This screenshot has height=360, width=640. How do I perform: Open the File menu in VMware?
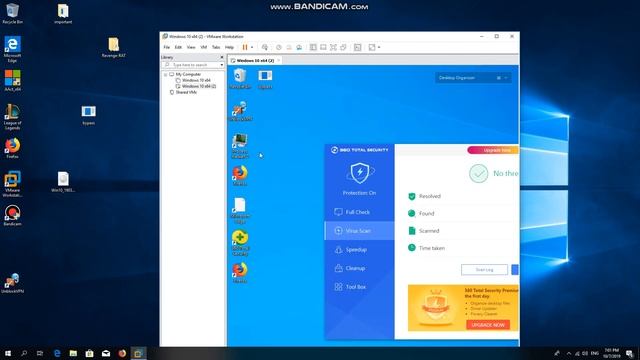pyautogui.click(x=167, y=47)
